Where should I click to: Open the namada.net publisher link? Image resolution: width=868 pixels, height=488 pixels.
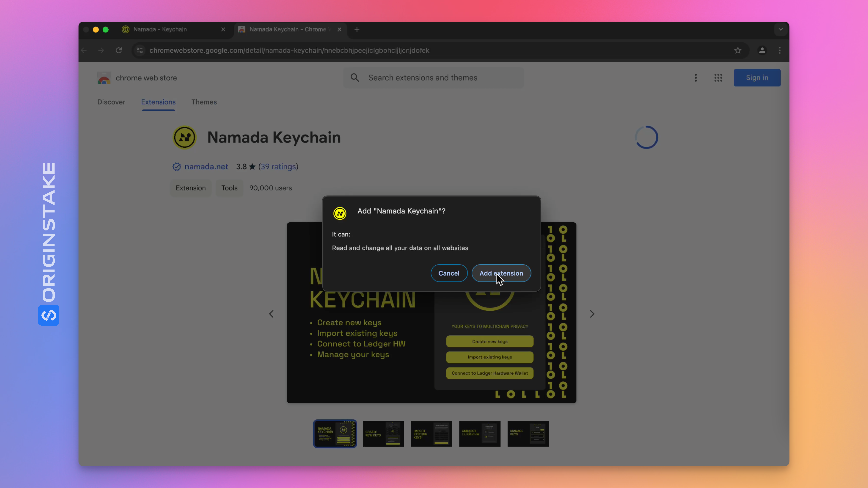[206, 166]
